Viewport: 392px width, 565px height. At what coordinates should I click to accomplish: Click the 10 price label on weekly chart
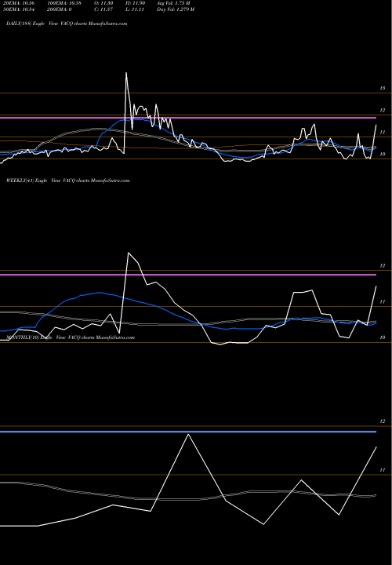point(383,337)
